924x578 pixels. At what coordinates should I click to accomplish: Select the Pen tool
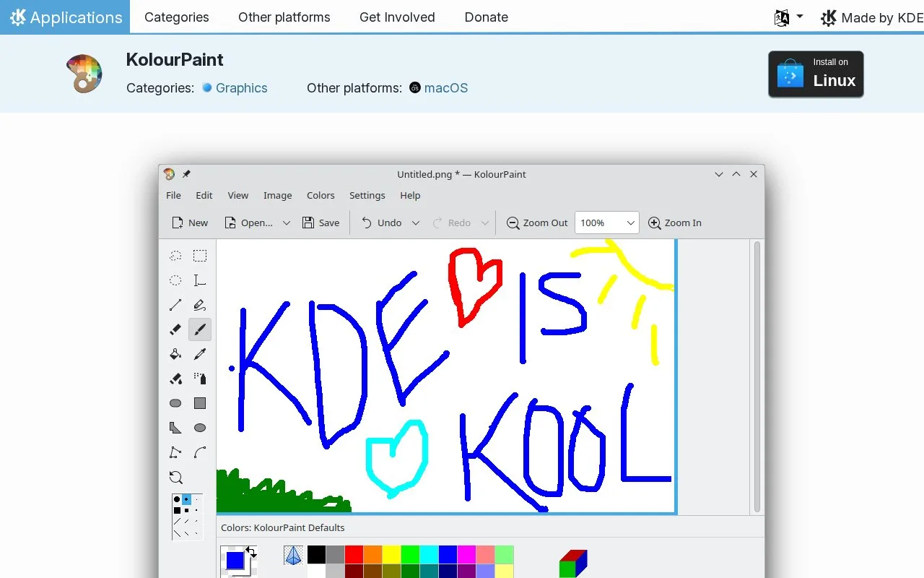click(x=200, y=305)
